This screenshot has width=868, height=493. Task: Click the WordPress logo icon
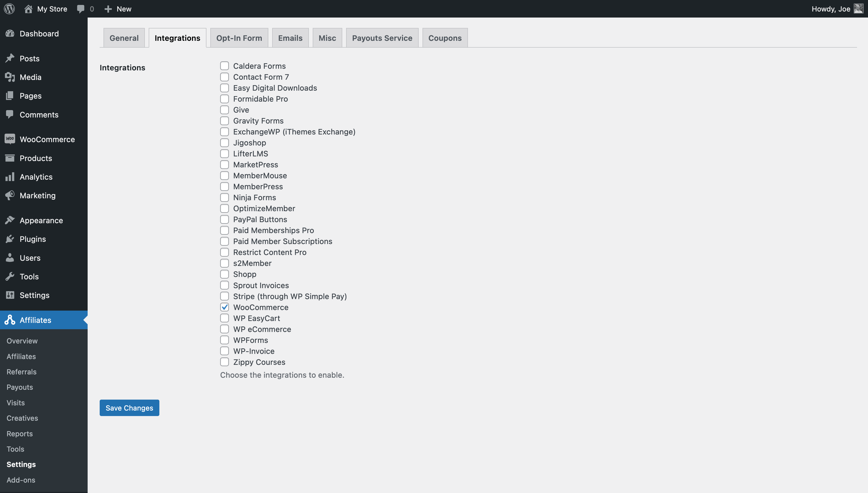10,9
